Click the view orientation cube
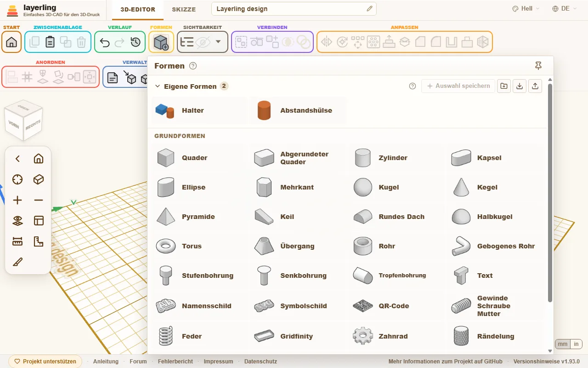 pyautogui.click(x=23, y=121)
